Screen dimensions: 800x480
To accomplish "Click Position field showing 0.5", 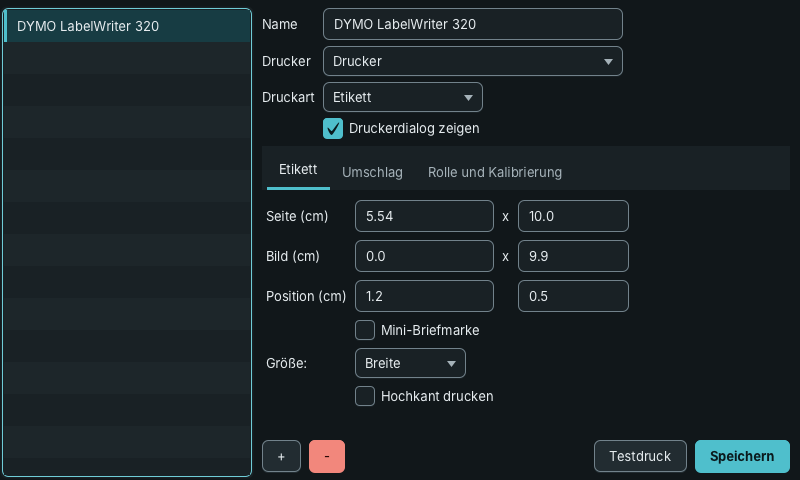I will point(573,296).
